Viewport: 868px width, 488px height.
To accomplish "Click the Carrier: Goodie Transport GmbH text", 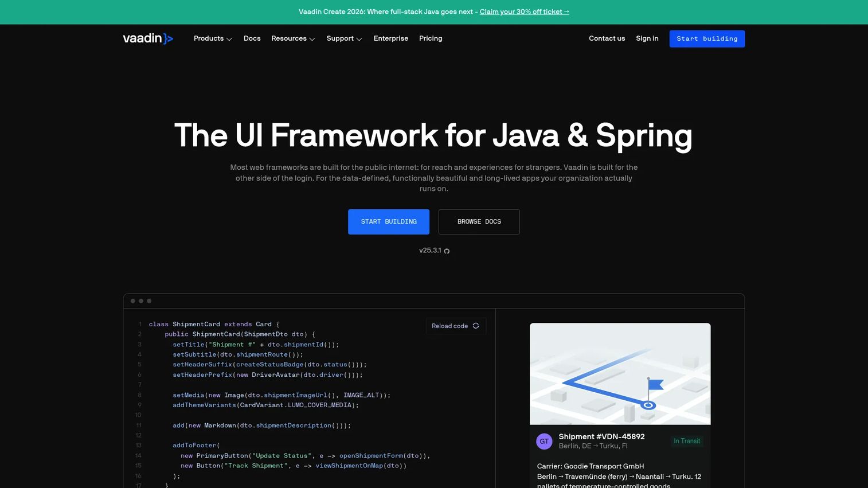I will 591,466.
